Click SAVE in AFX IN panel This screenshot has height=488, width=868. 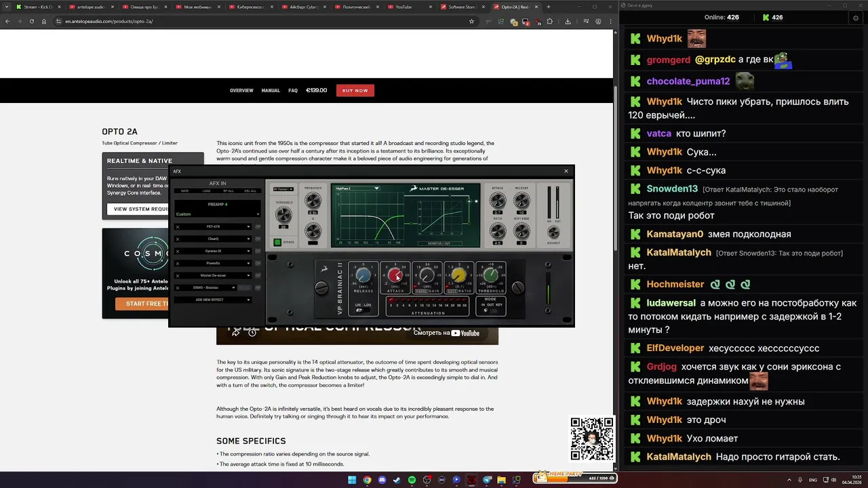184,191
